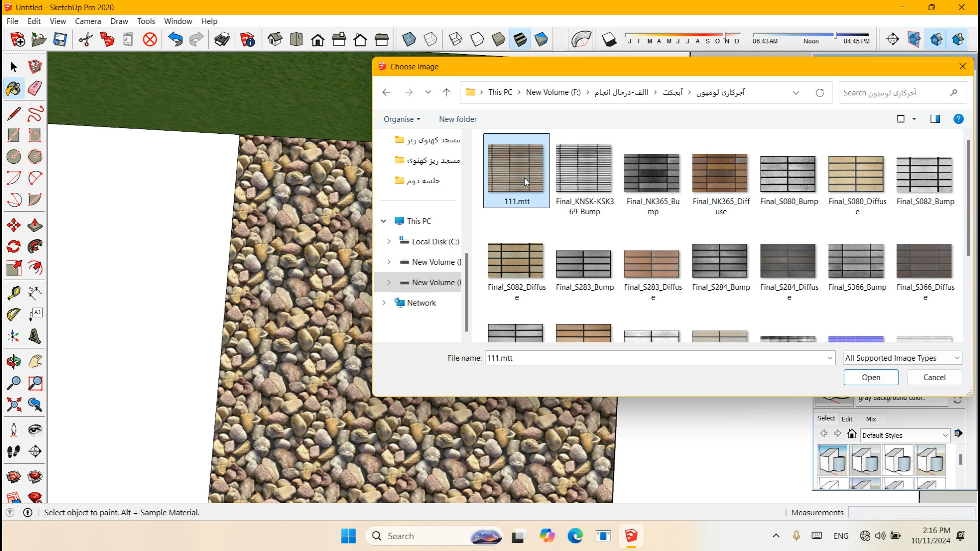Screen dimensions: 980x551
Task: Activate the Orbit tool
Action: pos(14,362)
